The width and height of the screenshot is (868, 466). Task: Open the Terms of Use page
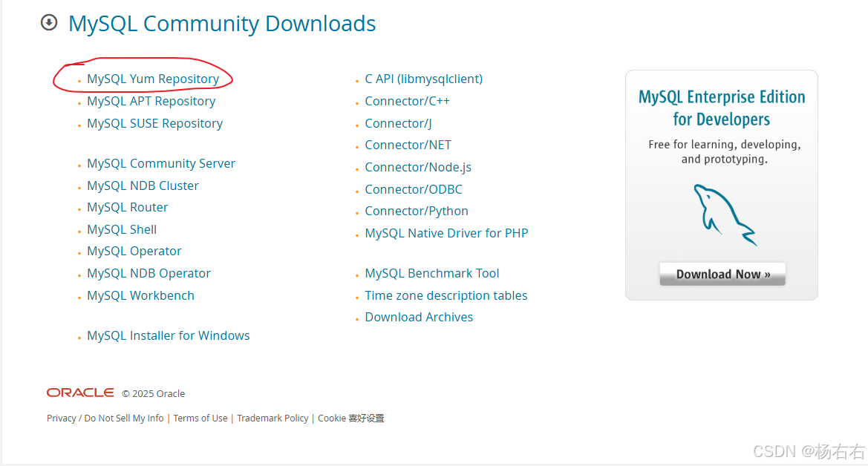tap(200, 418)
